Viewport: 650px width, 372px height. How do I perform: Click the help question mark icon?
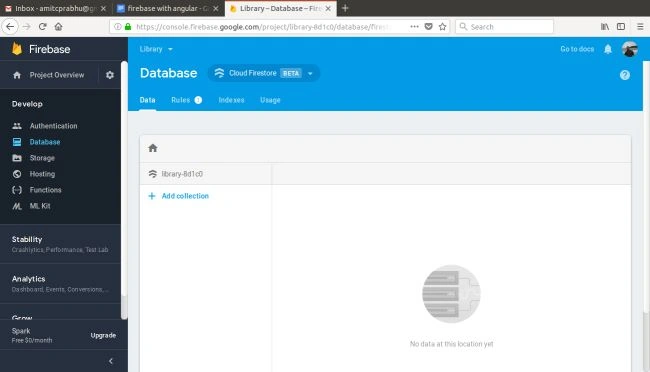pyautogui.click(x=625, y=75)
